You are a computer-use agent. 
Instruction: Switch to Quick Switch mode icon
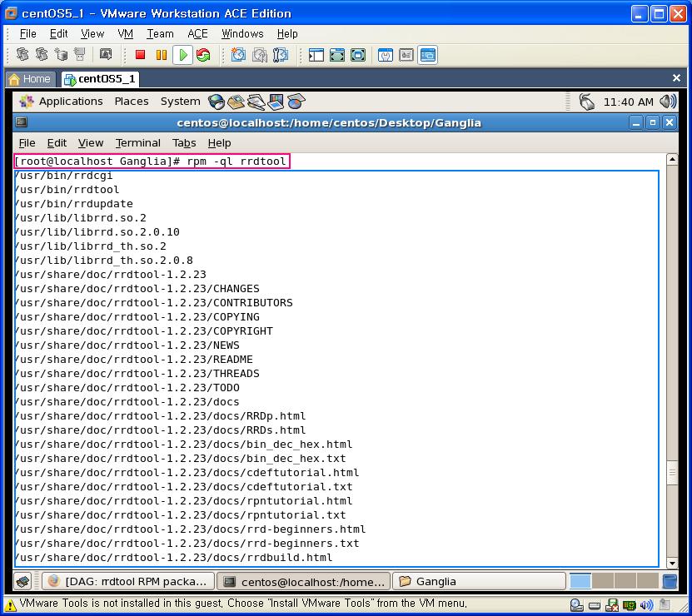coord(337,55)
